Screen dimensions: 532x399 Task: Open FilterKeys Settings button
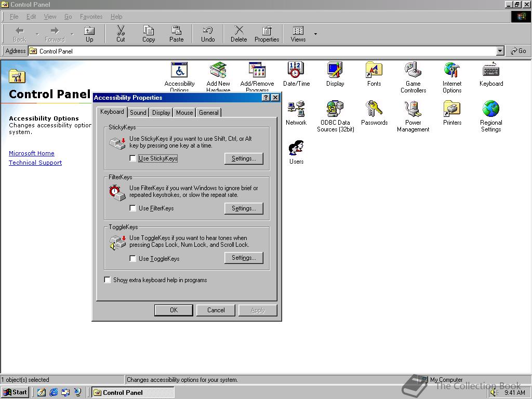click(244, 208)
